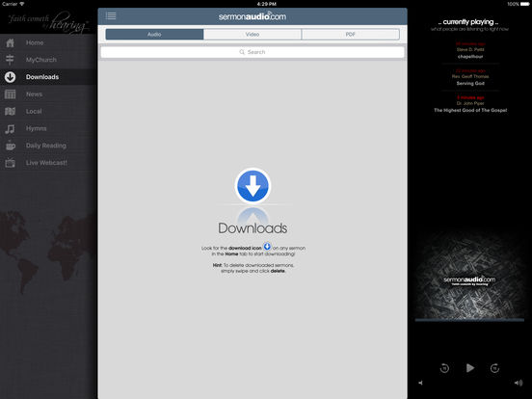Screen dimensions: 532x399
Task: Open Live Webcast! in the sidebar
Action: pyautogui.click(x=48, y=163)
